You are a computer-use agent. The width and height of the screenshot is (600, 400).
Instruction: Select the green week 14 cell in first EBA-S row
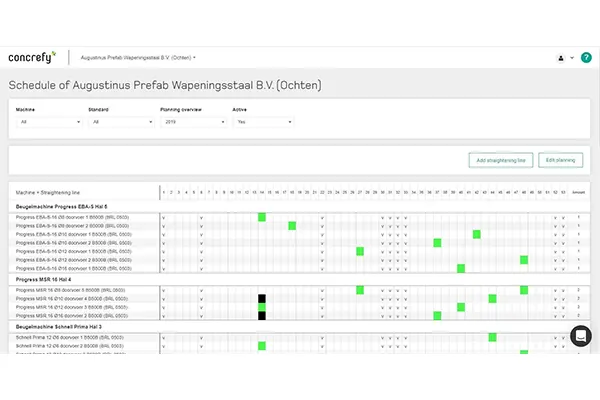pyautogui.click(x=262, y=217)
